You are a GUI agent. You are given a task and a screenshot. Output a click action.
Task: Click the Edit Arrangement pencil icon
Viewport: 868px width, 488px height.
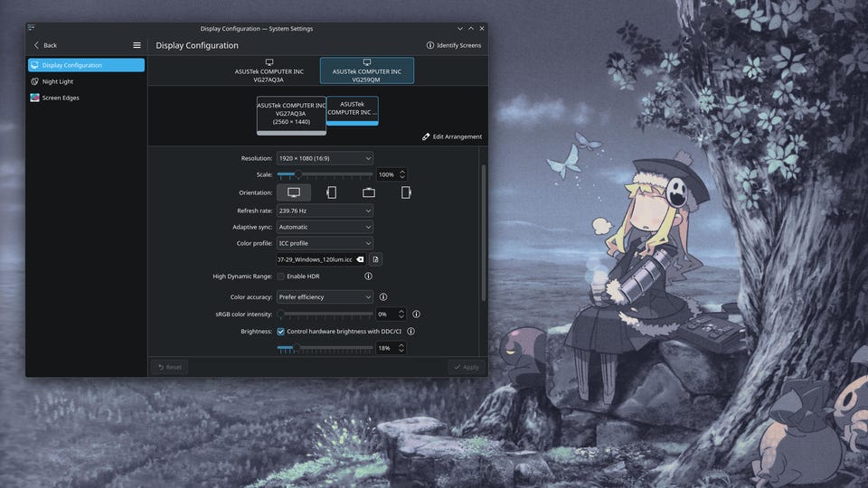tap(426, 136)
